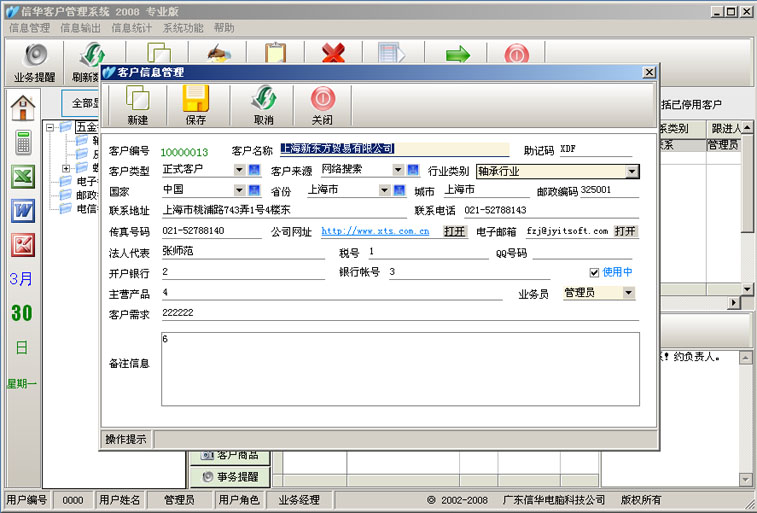
Task: Open the 业务员 dropdown list
Action: 628,293
